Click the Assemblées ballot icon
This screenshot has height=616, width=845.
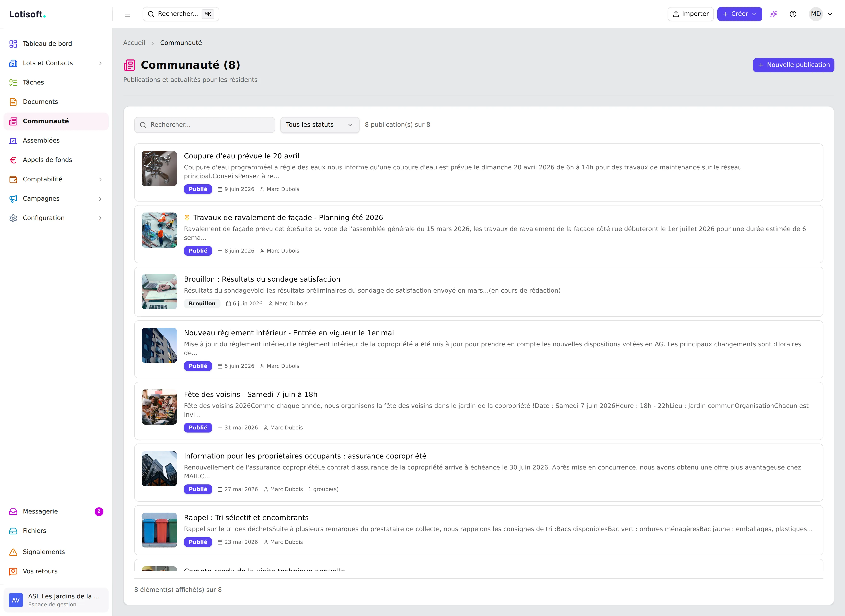[x=13, y=141]
